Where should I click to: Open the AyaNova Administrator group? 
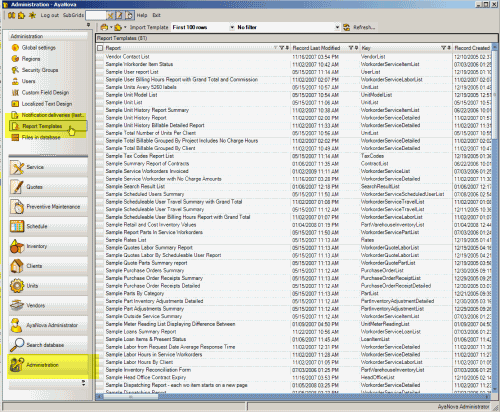pyautogui.click(x=48, y=325)
